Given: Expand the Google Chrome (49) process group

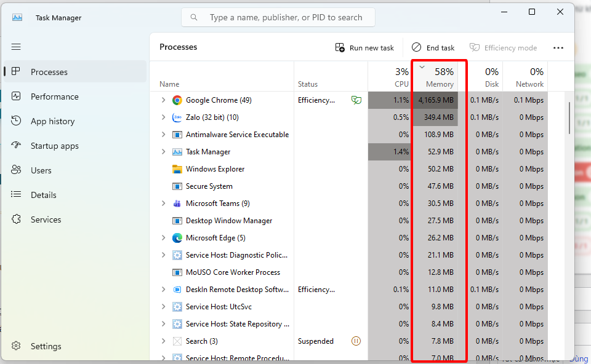Looking at the screenshot, I should click(163, 100).
